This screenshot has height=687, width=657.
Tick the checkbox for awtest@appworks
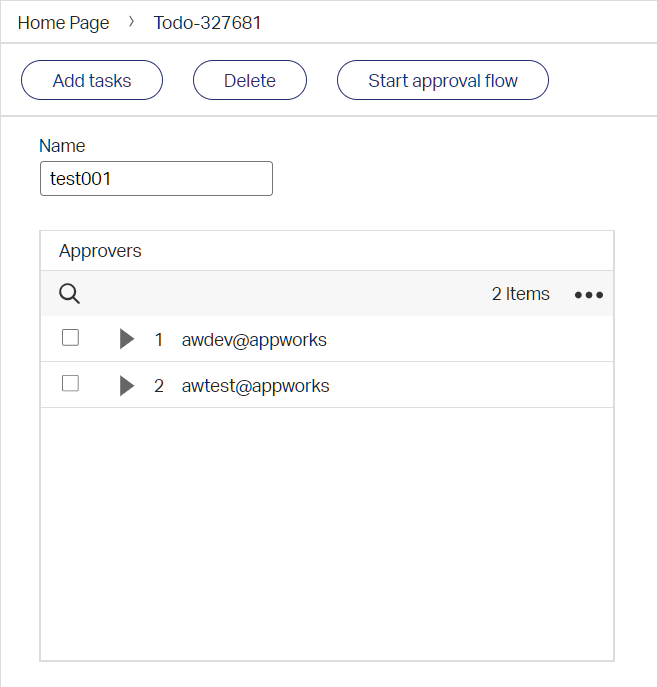tap(70, 384)
